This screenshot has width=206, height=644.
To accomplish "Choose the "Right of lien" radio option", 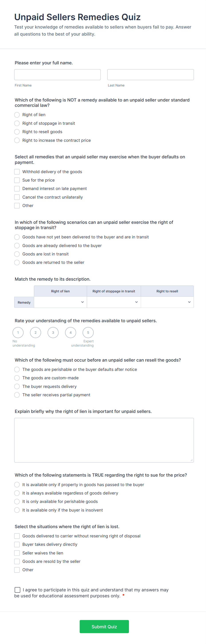I will [17, 115].
